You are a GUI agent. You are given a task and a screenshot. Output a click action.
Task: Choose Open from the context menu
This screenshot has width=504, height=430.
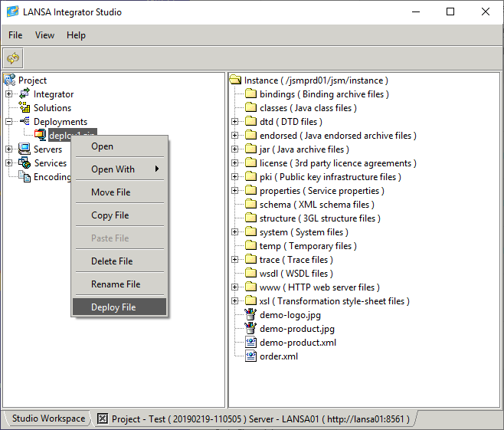pyautogui.click(x=119, y=146)
